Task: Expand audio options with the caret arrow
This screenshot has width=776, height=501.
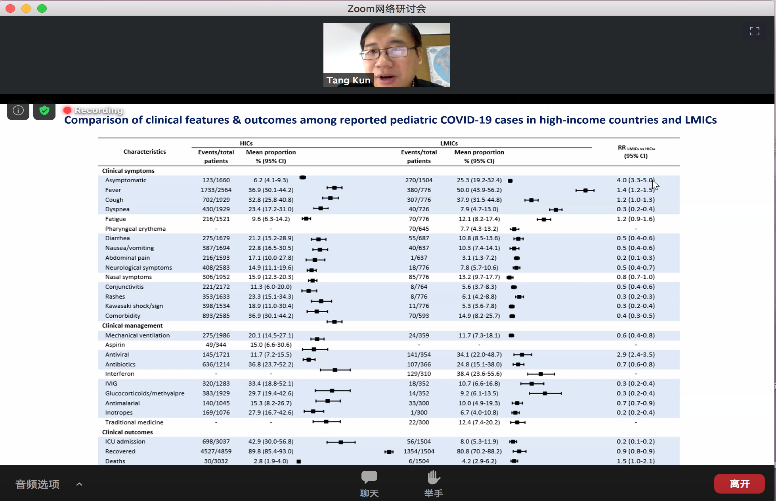Action: point(77,484)
